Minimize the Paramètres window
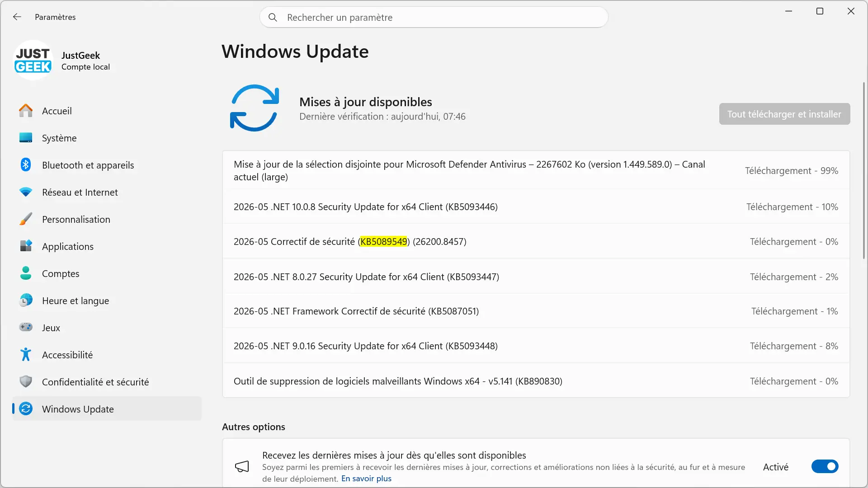This screenshot has width=868, height=488. pyautogui.click(x=788, y=11)
